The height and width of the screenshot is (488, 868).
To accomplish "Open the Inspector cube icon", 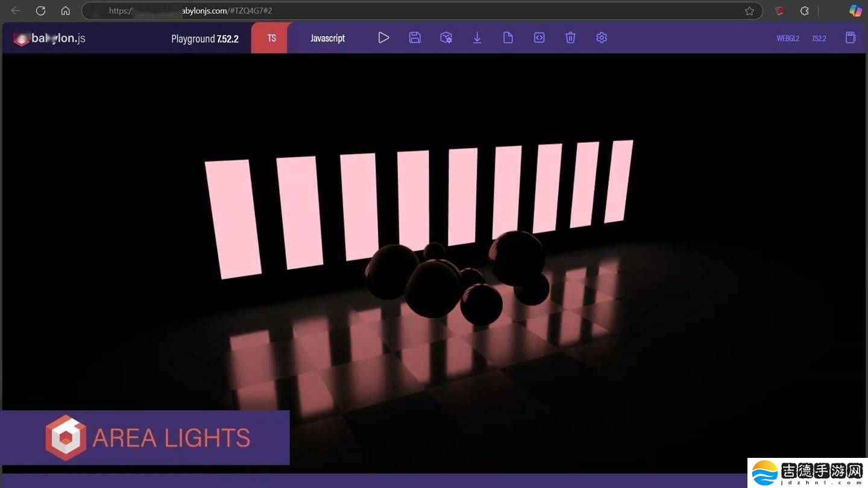I will pyautogui.click(x=446, y=37).
